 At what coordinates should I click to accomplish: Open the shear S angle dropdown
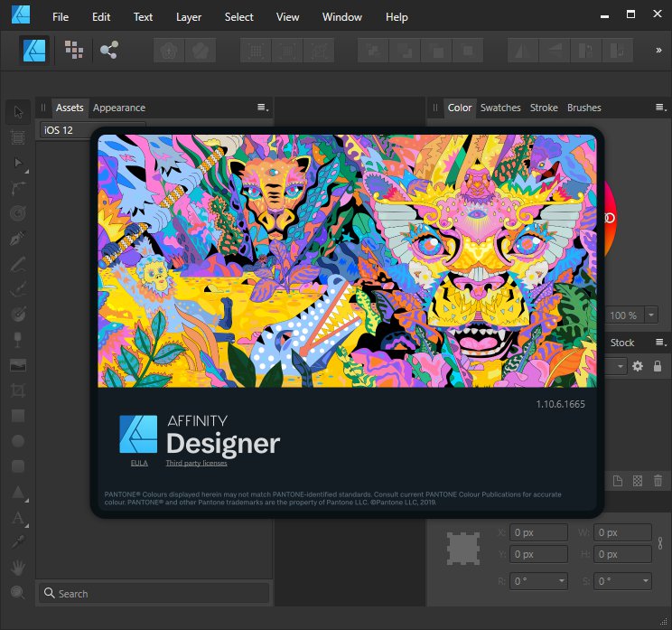click(x=646, y=581)
